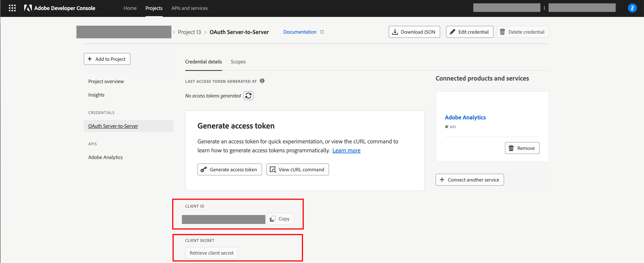
Task: Click OAuth Server-to-Server breadcrumb title
Action: coord(239,32)
